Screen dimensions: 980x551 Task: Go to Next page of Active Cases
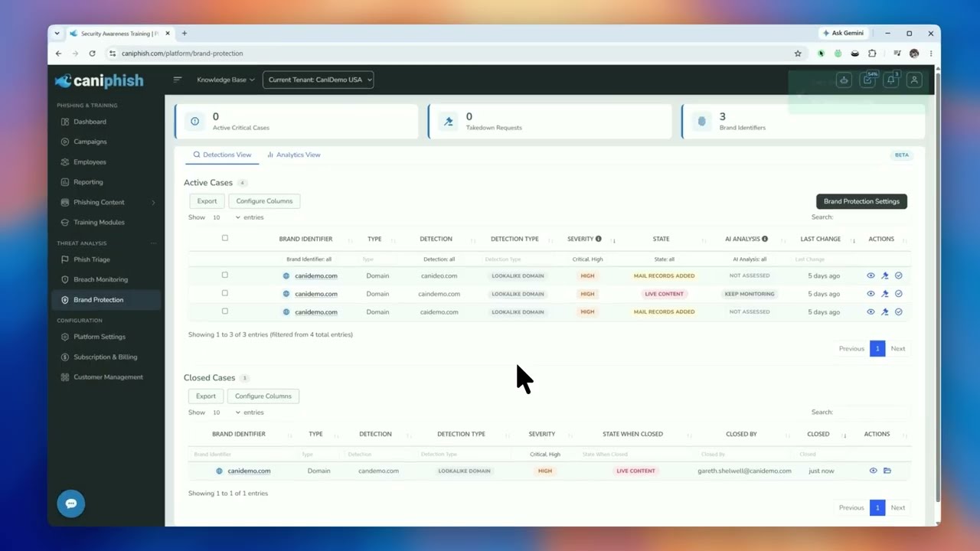[x=898, y=349]
